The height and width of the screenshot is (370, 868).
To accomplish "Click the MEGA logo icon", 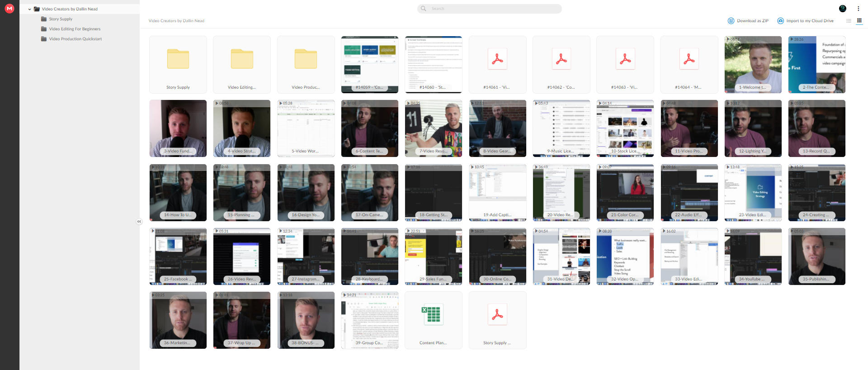I will [9, 9].
